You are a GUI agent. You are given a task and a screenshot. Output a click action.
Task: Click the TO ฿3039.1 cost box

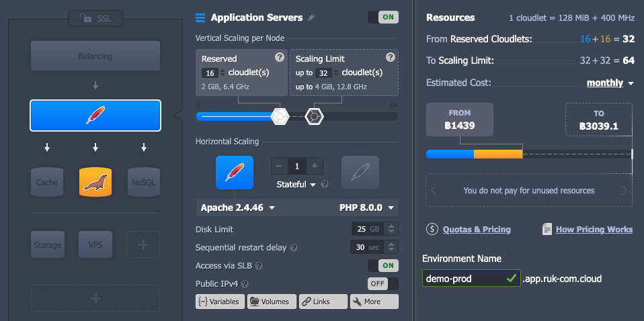(598, 120)
